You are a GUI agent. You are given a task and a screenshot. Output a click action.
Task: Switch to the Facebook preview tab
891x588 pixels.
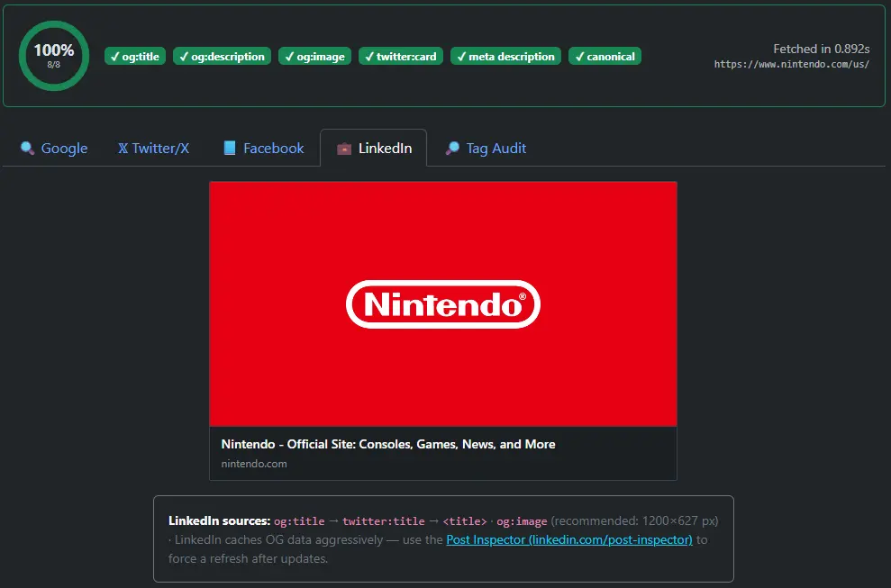(x=263, y=148)
